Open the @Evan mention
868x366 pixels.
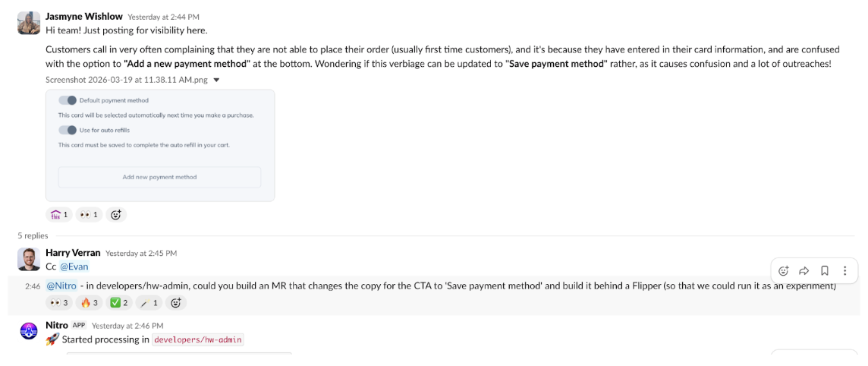(74, 267)
